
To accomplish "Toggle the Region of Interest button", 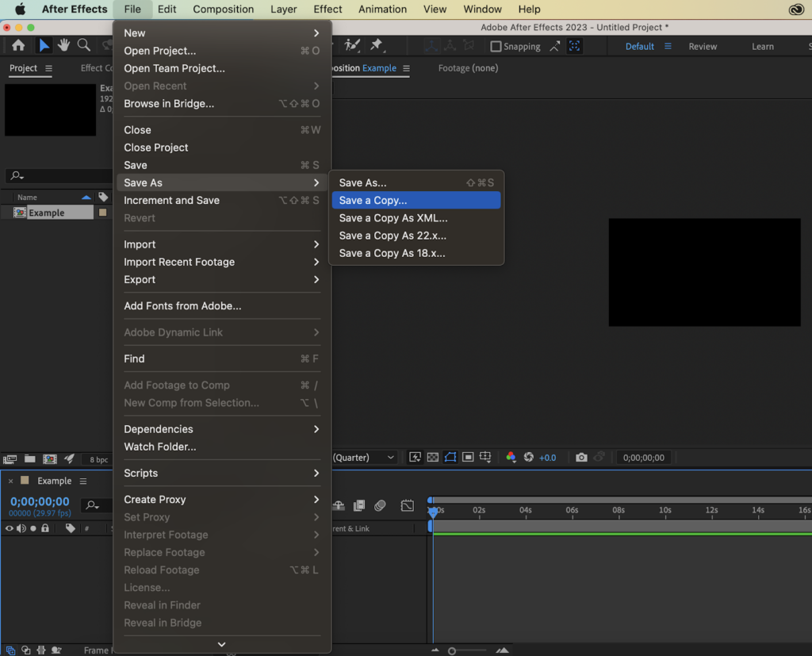I will (x=468, y=457).
